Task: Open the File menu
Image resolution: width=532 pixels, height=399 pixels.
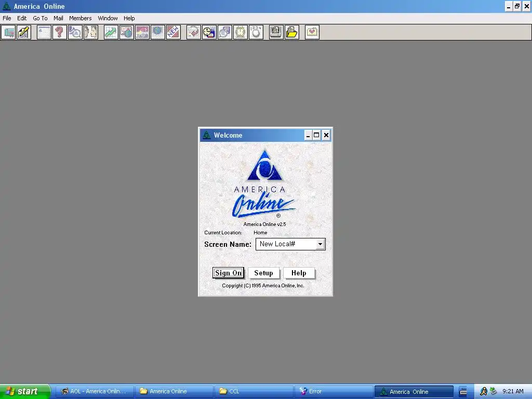Action: (7, 18)
